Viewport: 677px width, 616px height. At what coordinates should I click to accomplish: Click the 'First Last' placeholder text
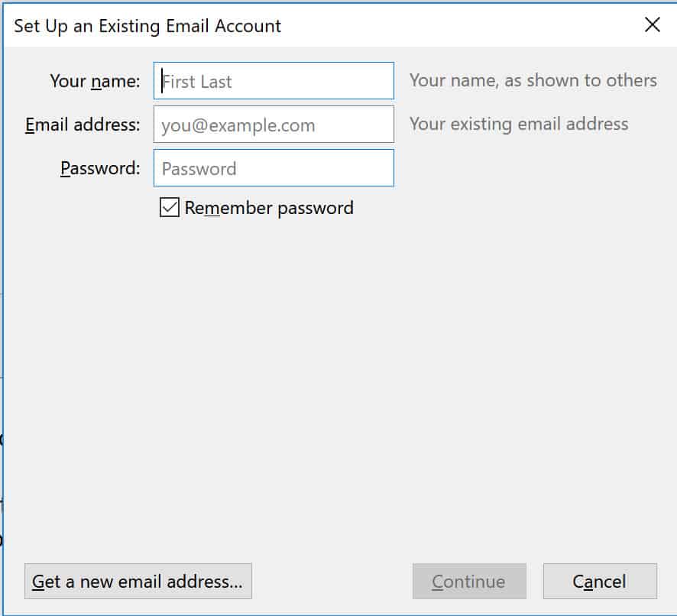point(197,82)
